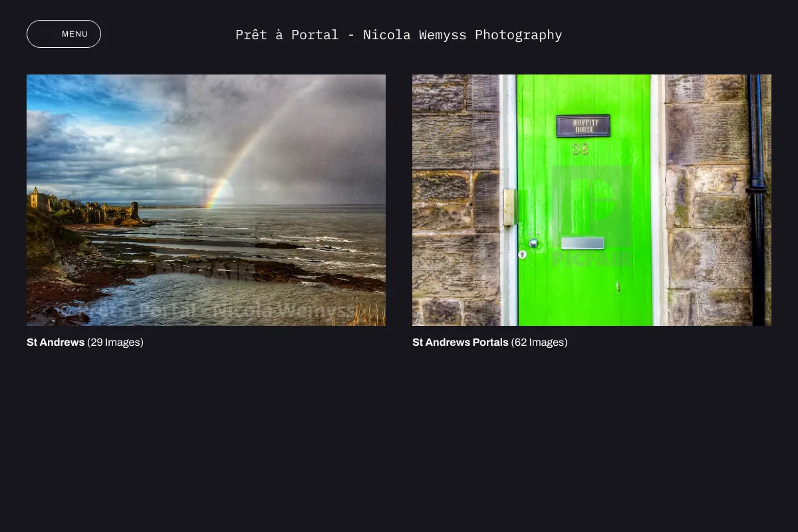This screenshot has height=532, width=798.
Task: Open the St Andrews rainbow gallery thumbnail
Action: [206, 200]
